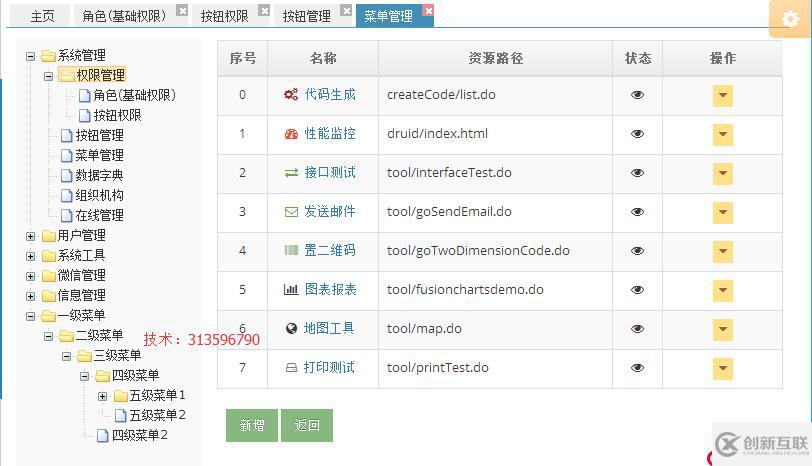Expand the 微信管理 tree node
This screenshot has height=466, width=812.
pyautogui.click(x=31, y=276)
